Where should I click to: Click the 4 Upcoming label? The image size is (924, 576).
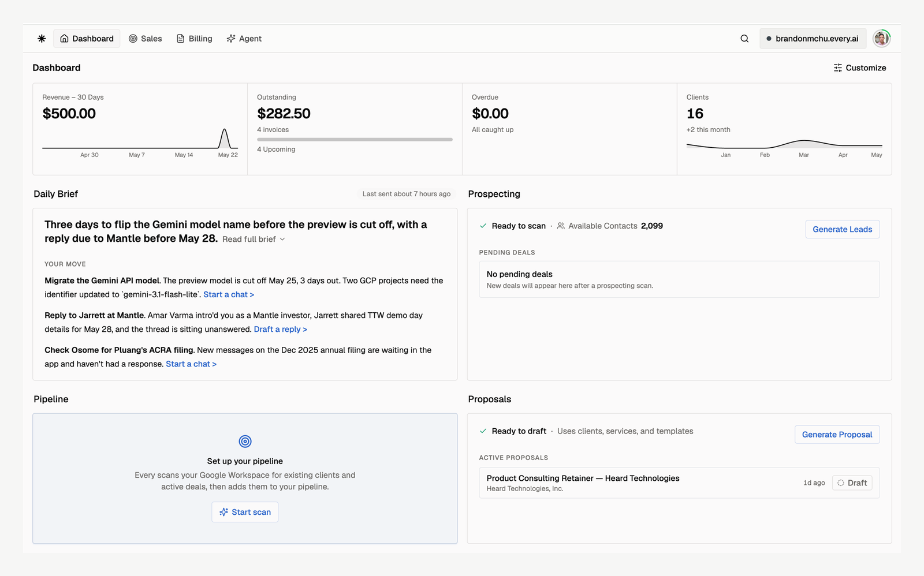(276, 149)
